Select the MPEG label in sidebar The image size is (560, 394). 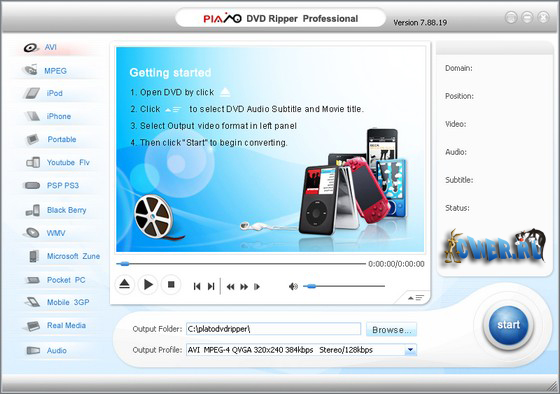point(55,71)
